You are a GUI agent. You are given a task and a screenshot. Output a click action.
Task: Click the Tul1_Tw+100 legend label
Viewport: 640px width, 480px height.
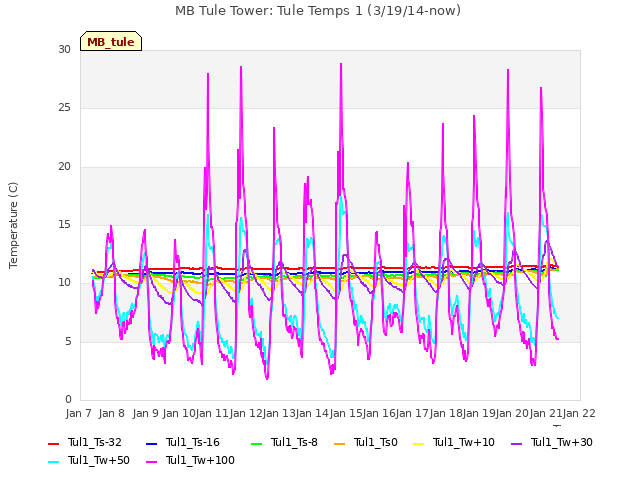200,460
